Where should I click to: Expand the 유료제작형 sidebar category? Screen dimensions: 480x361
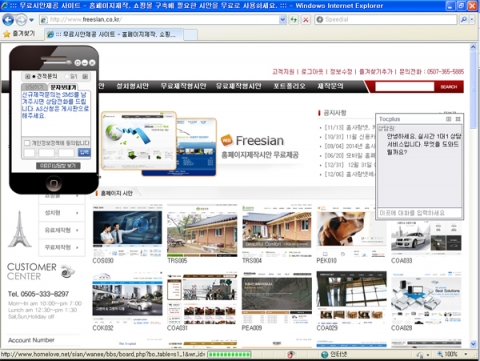(x=61, y=230)
